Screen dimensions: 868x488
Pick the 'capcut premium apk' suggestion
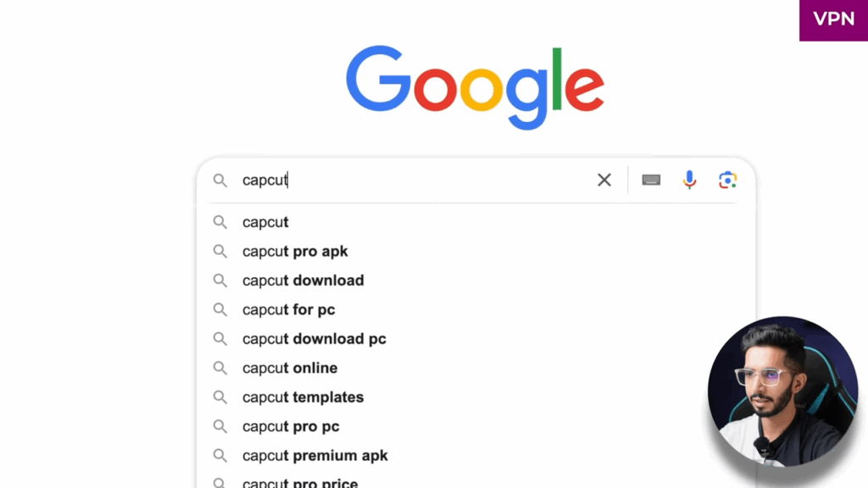tap(314, 456)
